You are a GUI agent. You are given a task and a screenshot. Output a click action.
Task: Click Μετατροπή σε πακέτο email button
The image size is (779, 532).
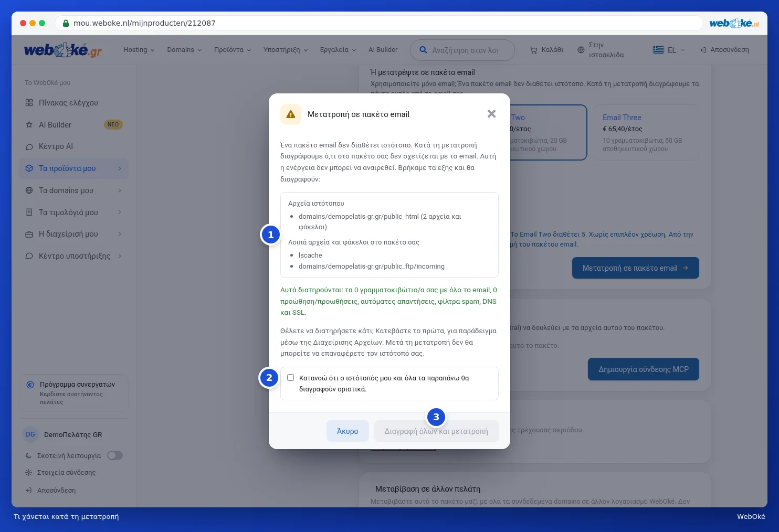[x=635, y=268]
